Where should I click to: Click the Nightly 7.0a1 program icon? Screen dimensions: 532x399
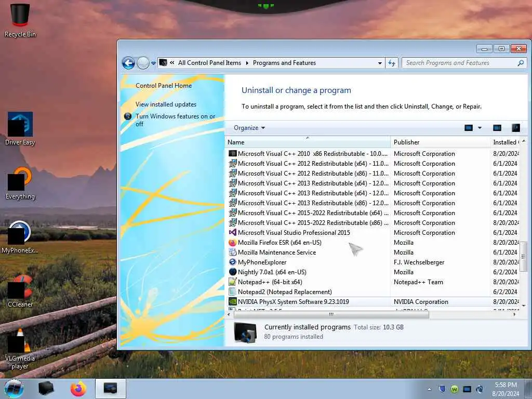point(232,272)
